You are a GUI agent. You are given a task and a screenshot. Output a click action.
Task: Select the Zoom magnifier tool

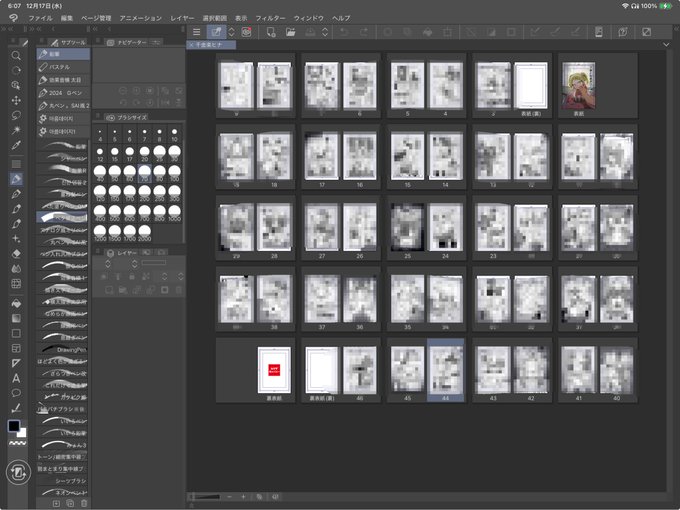coord(16,56)
